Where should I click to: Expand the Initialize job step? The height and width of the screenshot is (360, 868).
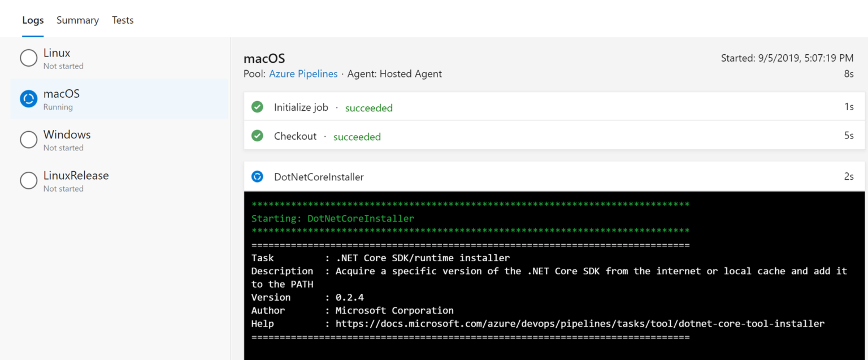(301, 107)
